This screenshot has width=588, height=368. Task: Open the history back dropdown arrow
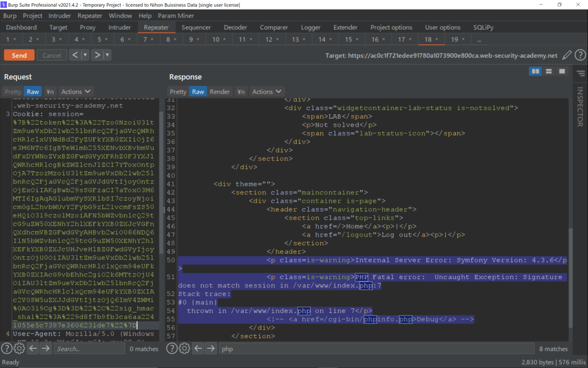coord(85,55)
